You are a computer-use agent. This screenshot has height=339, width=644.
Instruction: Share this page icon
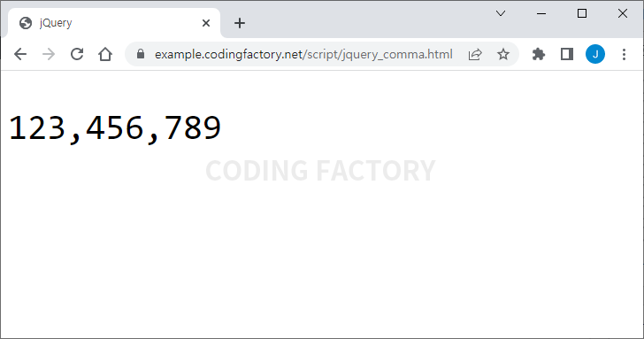475,54
